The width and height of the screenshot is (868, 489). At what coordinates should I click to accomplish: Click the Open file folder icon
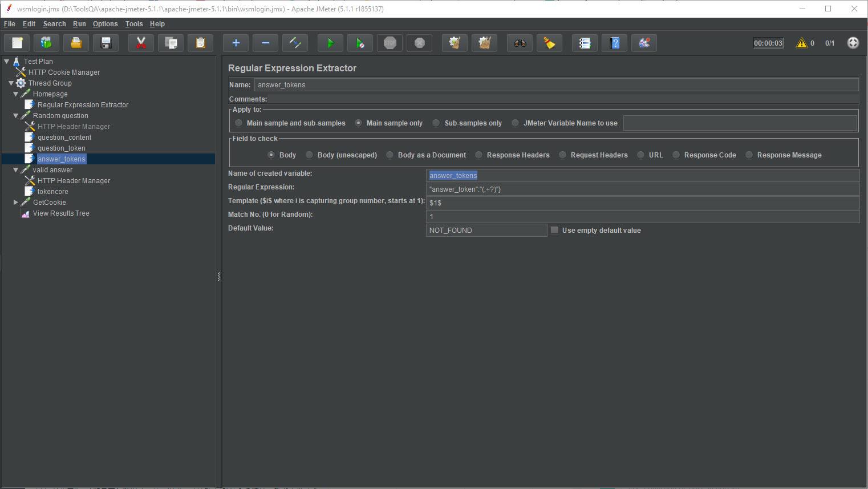coord(76,43)
